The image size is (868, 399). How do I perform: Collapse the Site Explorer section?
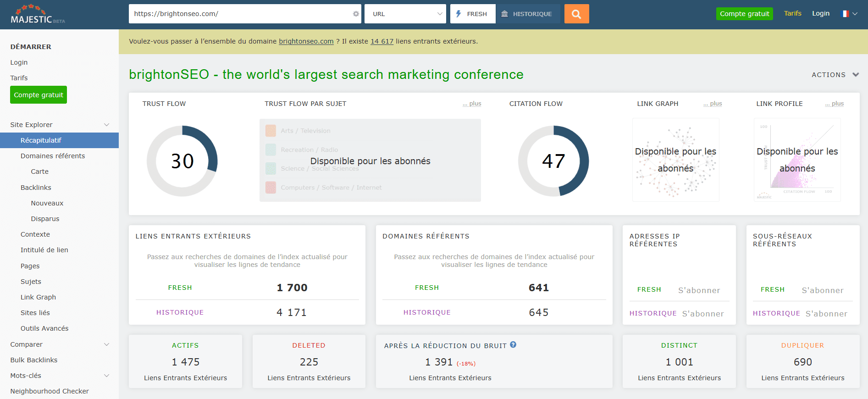pos(106,125)
